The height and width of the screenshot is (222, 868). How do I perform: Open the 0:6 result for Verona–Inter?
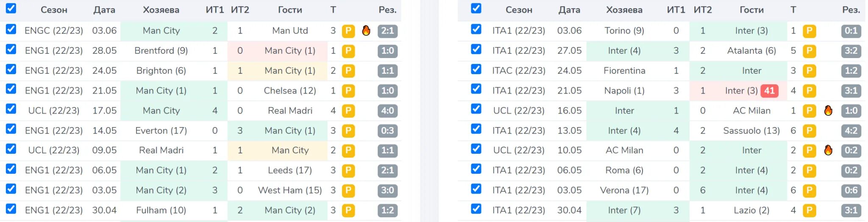click(851, 190)
